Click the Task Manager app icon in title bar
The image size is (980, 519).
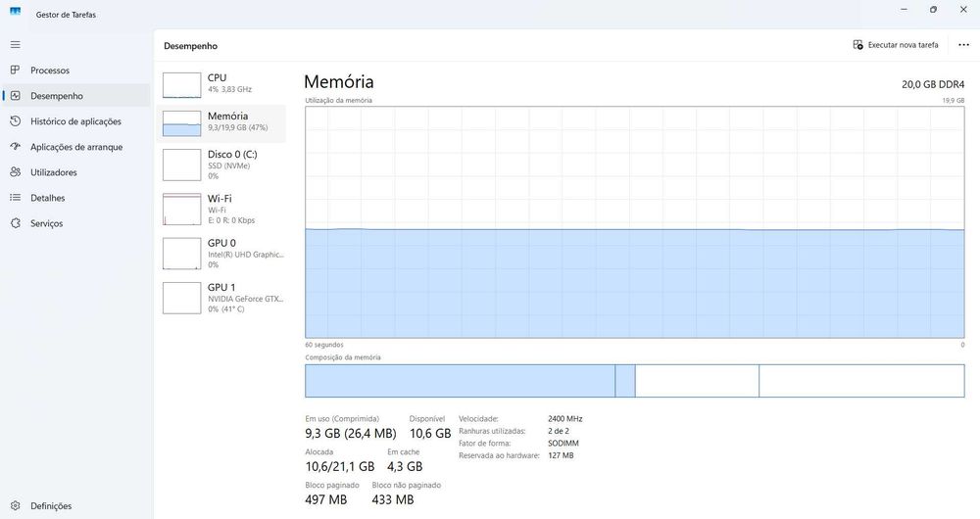(x=15, y=11)
